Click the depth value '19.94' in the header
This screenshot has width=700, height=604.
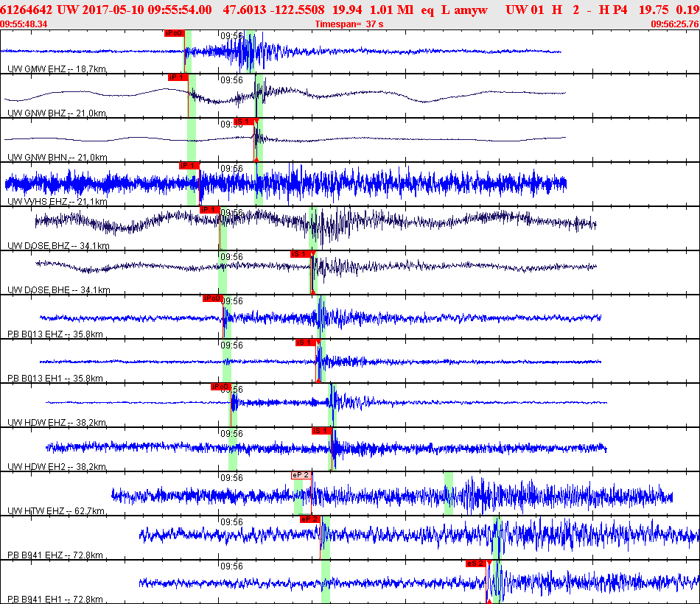347,10
